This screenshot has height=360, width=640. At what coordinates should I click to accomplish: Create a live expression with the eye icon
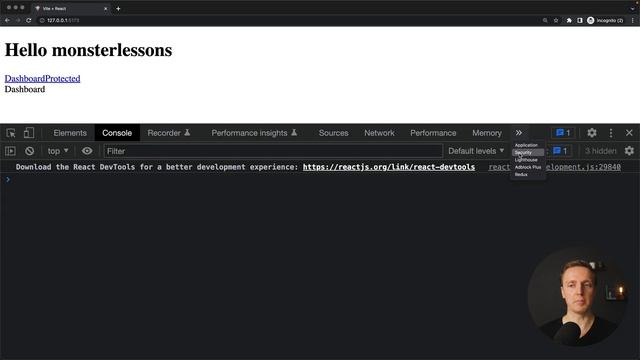(87, 151)
